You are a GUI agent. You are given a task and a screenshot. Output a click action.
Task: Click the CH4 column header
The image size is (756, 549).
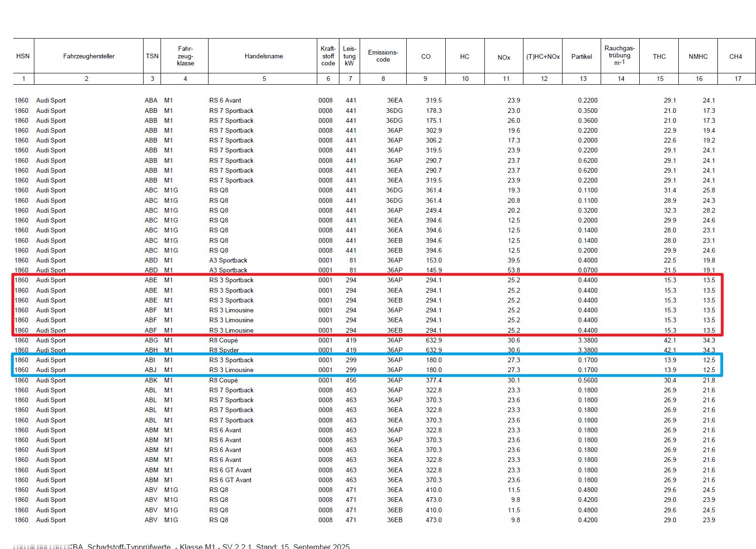pyautogui.click(x=736, y=56)
